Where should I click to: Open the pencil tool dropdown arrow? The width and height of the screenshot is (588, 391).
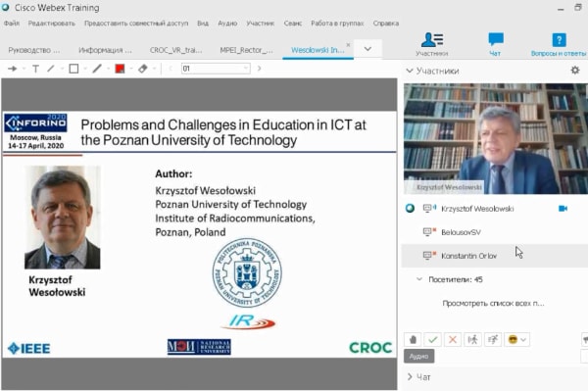click(x=109, y=69)
